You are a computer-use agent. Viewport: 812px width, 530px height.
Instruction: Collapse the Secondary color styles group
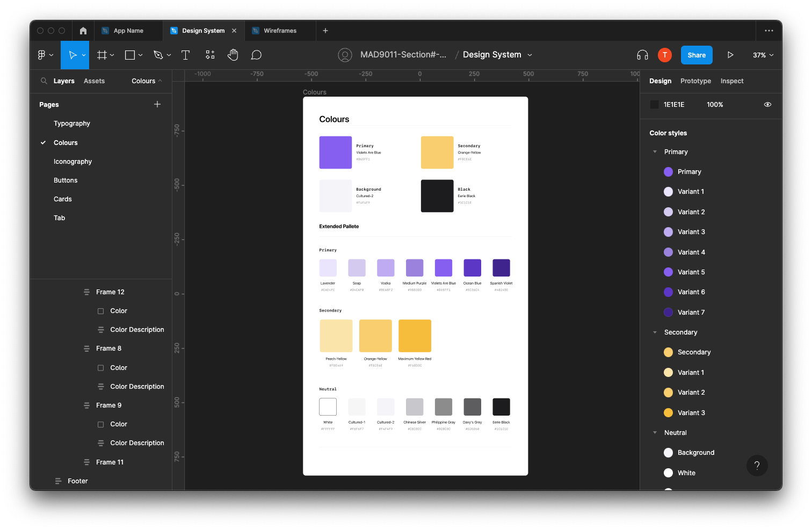pos(655,332)
